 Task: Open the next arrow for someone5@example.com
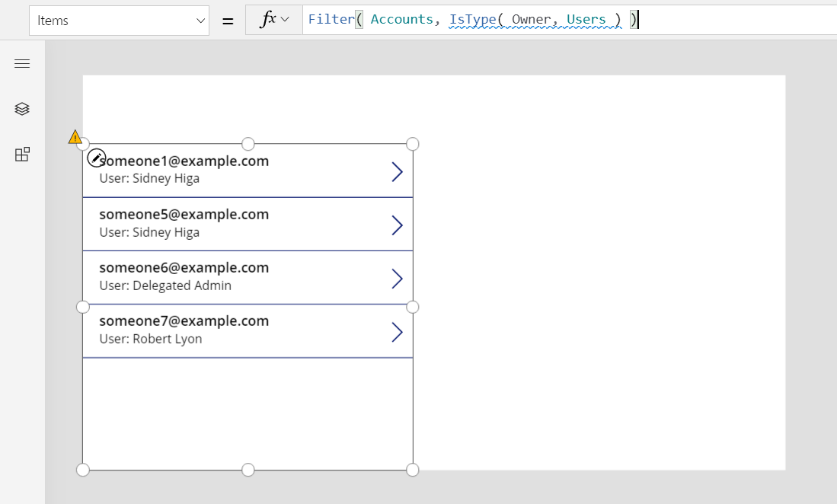pyautogui.click(x=397, y=225)
